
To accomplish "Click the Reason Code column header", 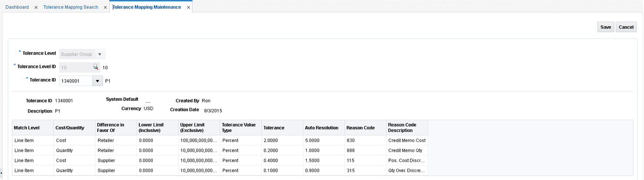I will (365, 128).
